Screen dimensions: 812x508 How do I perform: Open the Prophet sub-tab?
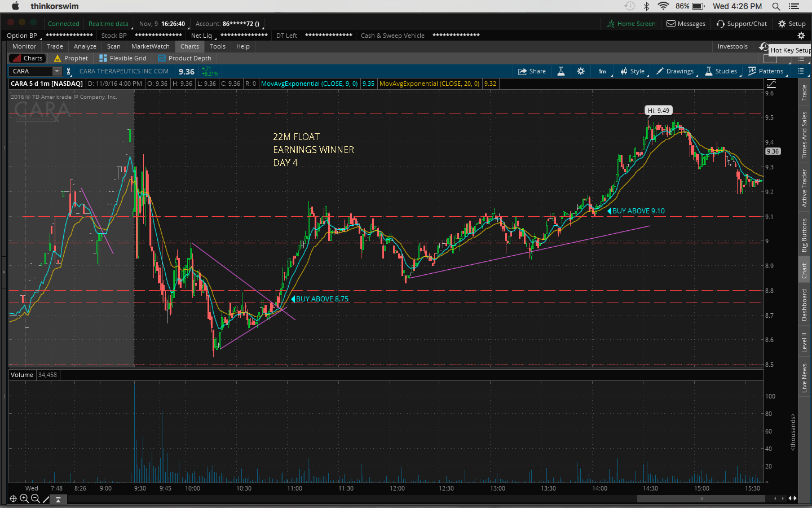[72, 58]
